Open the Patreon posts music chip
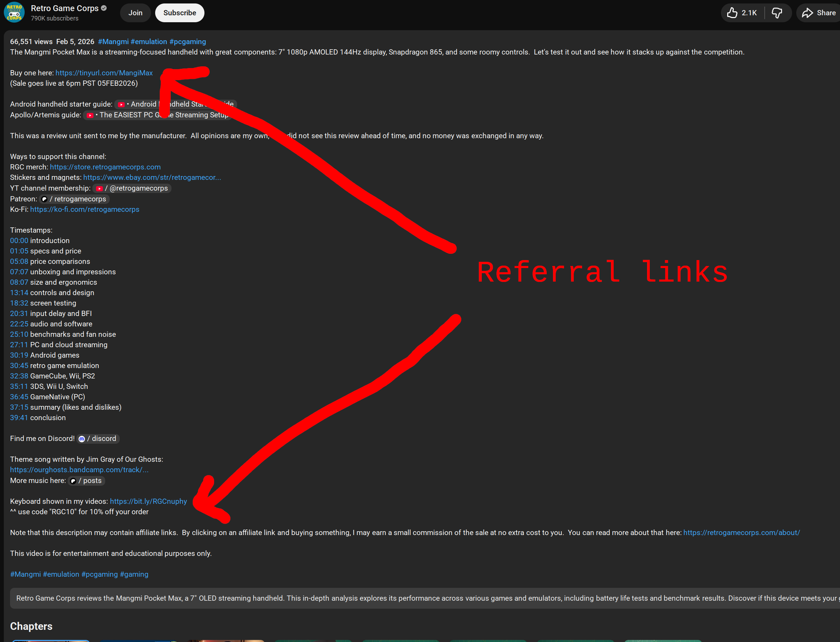The width and height of the screenshot is (840, 642). pos(87,481)
